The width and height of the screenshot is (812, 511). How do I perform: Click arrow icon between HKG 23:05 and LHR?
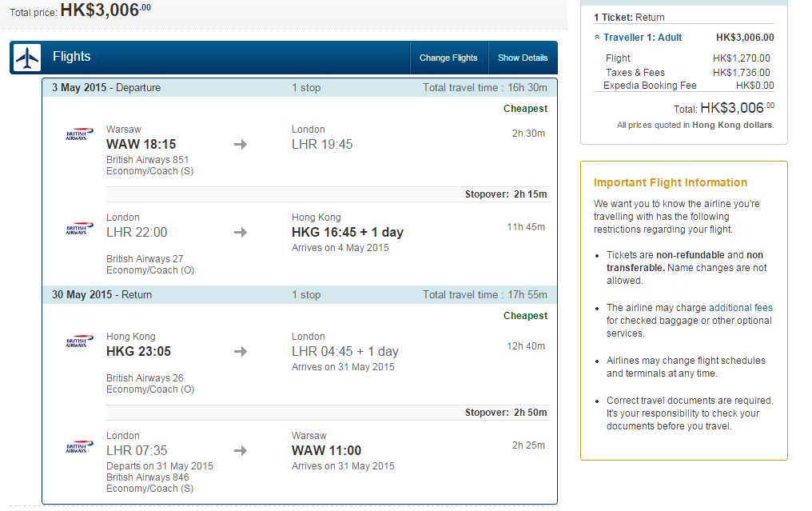click(x=241, y=351)
